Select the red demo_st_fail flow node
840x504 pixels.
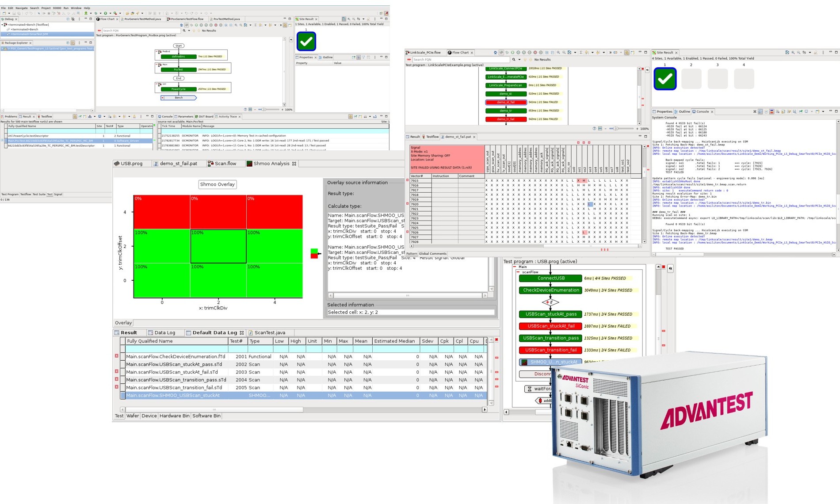pyautogui.click(x=506, y=102)
